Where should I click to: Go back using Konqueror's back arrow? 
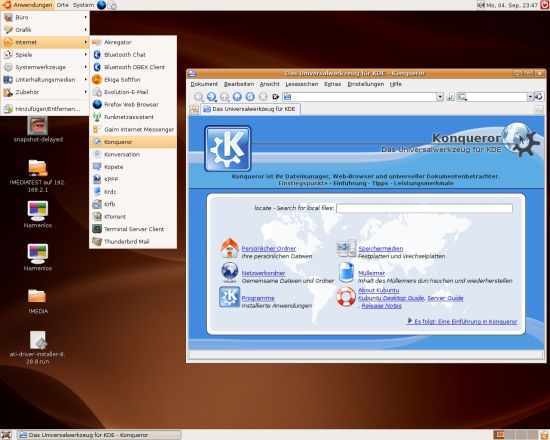click(199, 96)
